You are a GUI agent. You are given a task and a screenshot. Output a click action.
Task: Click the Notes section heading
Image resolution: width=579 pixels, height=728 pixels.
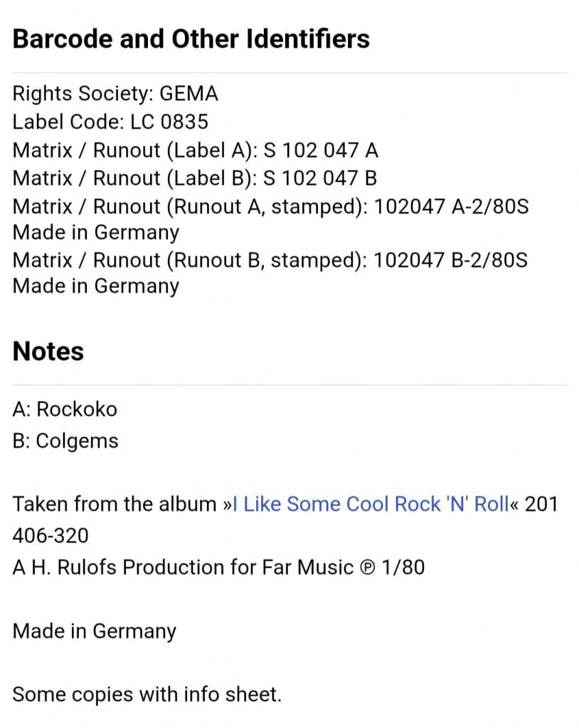point(48,351)
